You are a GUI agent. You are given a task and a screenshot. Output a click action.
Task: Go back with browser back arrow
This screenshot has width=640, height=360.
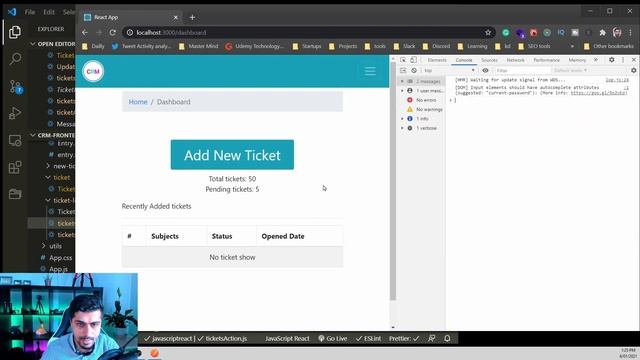coord(85,32)
